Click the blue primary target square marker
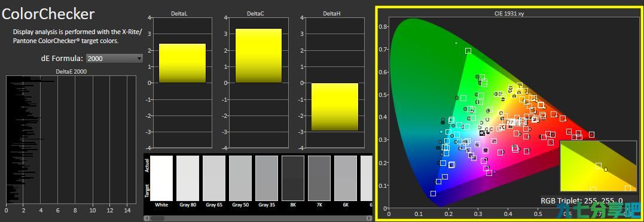The image size is (644, 222). click(x=433, y=193)
